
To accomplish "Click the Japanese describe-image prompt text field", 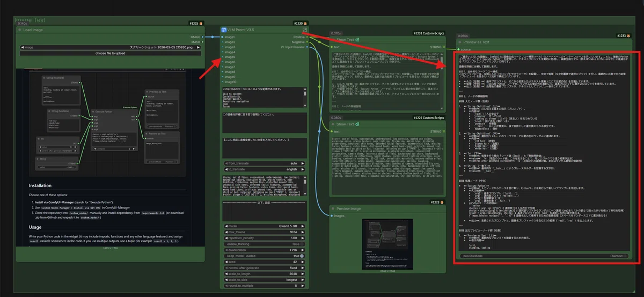I will [265, 122].
